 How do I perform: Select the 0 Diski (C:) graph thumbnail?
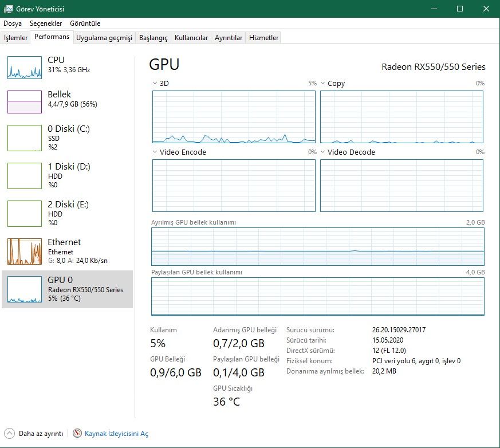25,137
